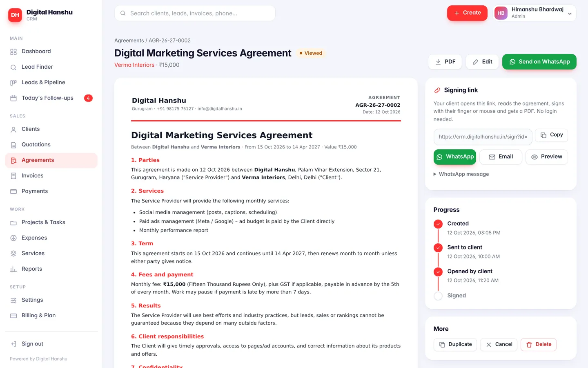The image size is (588, 368).
Task: Click the Reports bar chart icon
Action: click(x=13, y=269)
